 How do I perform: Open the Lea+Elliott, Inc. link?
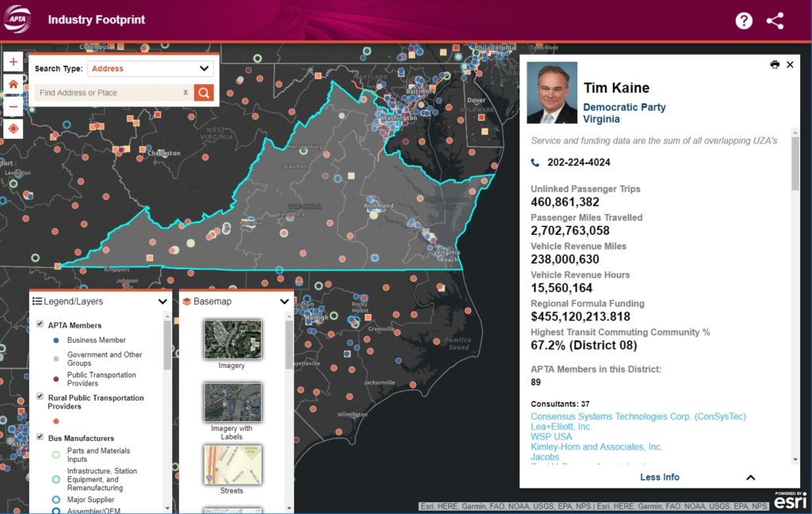click(561, 427)
